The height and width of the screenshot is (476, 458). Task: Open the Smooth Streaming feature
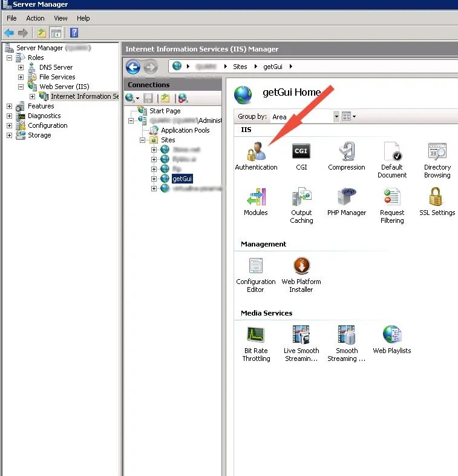tap(347, 343)
